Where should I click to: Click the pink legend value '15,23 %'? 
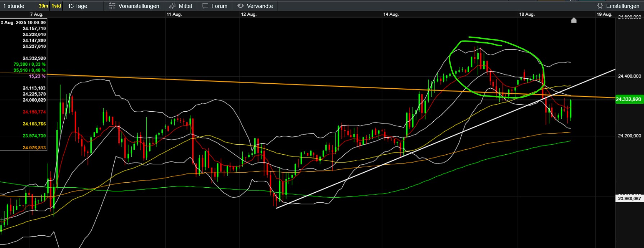coord(37,76)
